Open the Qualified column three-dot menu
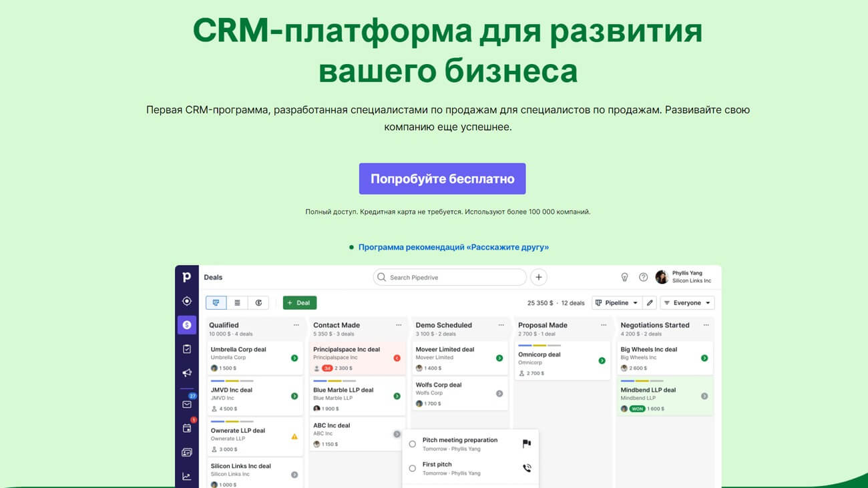Image resolution: width=868 pixels, height=488 pixels. 296,325
